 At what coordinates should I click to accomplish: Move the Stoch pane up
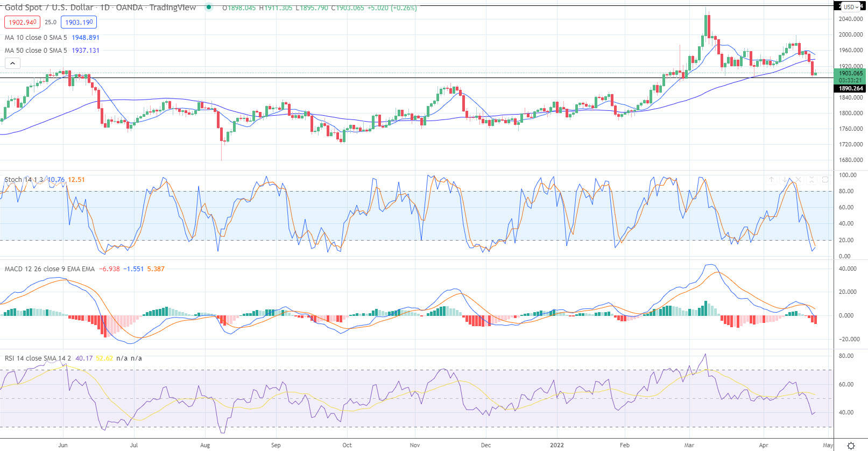coord(771,180)
